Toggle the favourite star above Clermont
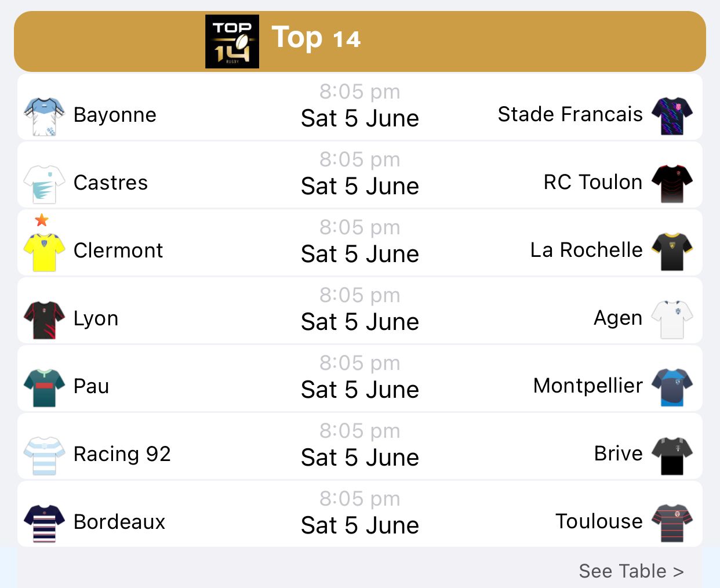This screenshot has width=720, height=588. [42, 220]
